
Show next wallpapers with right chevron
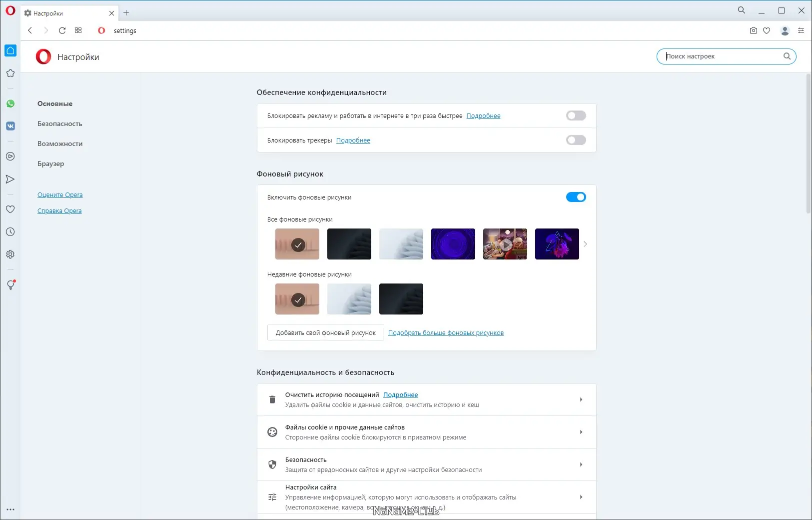pos(585,244)
